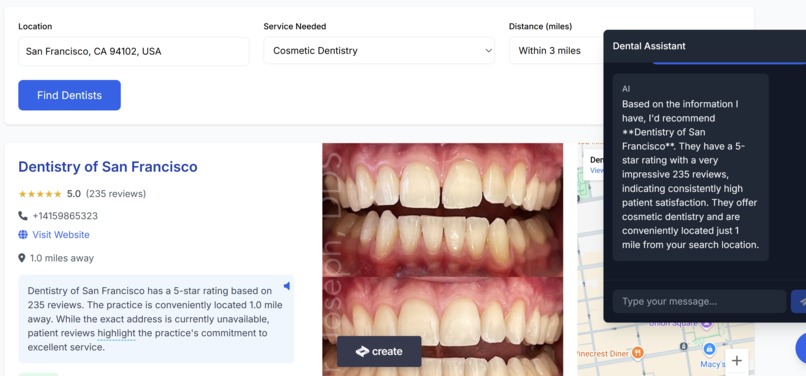The height and width of the screenshot is (376, 806).
Task: Click the Find Dentists button
Action: [69, 95]
